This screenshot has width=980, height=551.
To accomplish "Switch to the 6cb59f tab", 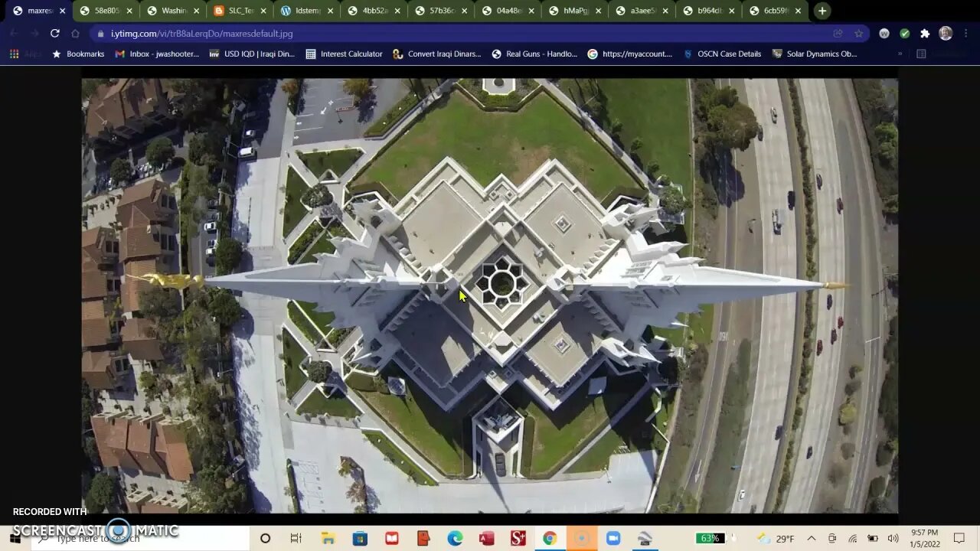I will coord(775,11).
